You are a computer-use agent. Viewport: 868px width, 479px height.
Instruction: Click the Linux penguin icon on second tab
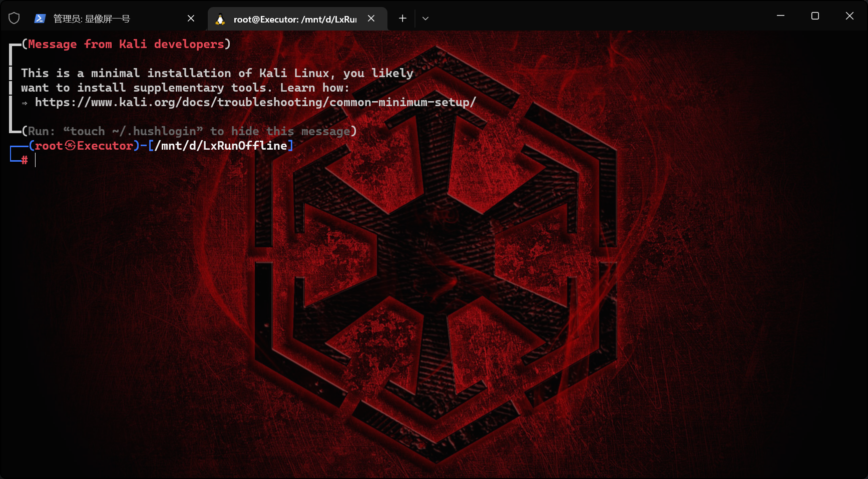(220, 19)
